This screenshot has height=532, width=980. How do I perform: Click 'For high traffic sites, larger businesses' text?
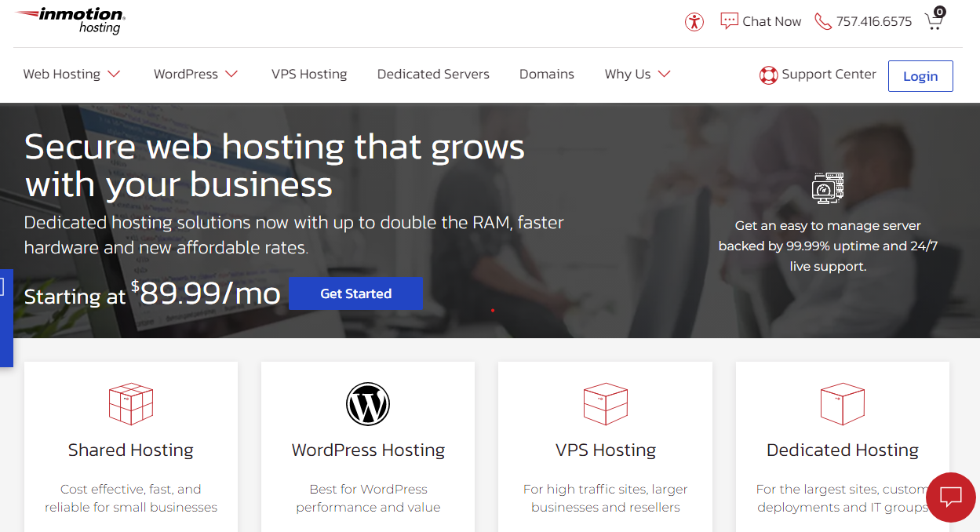coord(606,498)
